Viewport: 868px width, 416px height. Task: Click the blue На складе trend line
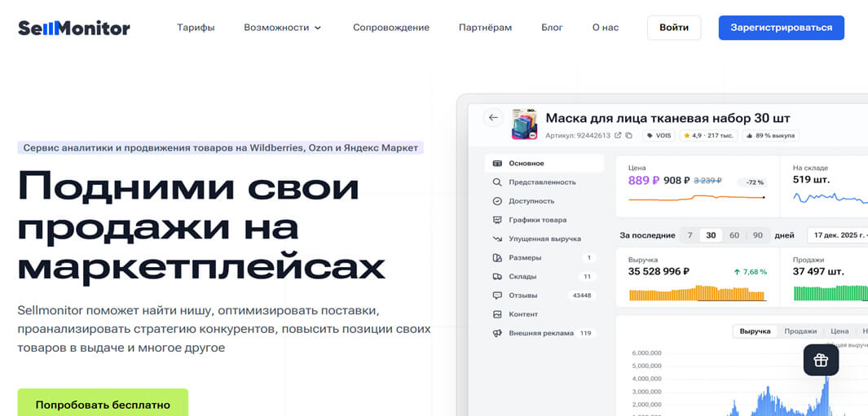click(x=830, y=198)
